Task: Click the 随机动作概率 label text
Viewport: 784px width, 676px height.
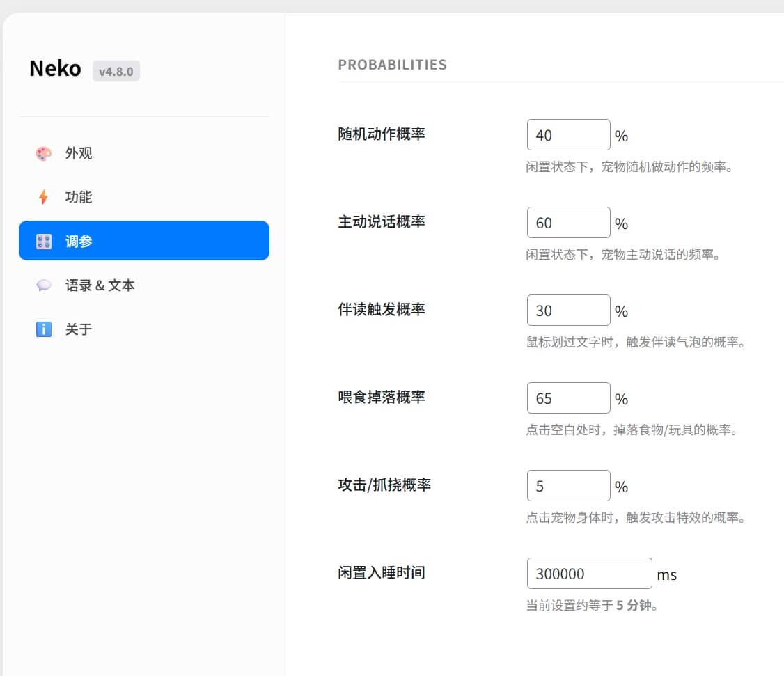Action: (381, 134)
